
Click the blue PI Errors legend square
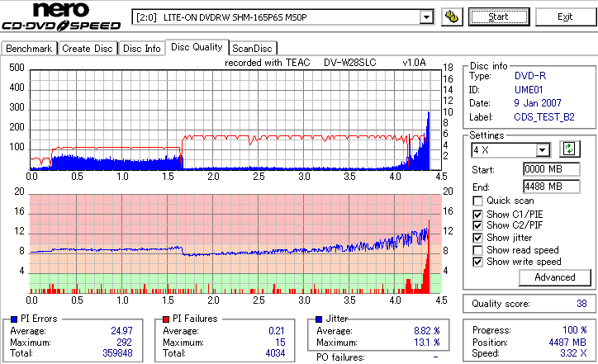[14, 319]
